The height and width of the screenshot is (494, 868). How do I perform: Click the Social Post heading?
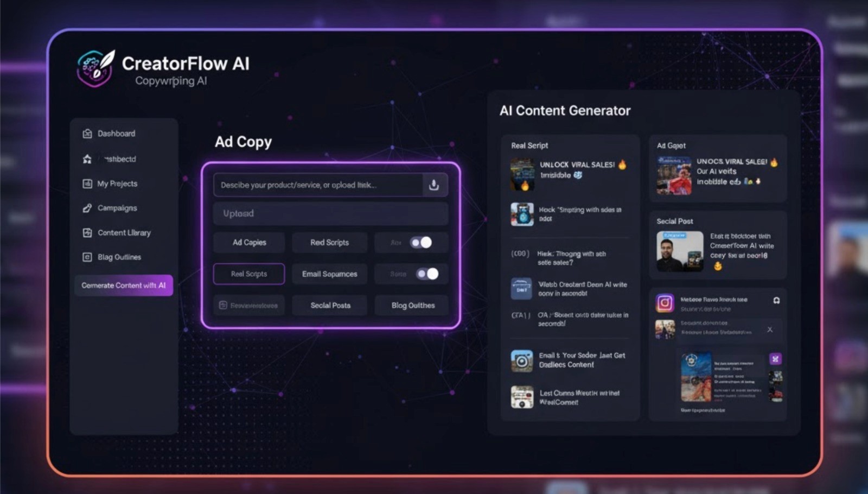(x=675, y=221)
